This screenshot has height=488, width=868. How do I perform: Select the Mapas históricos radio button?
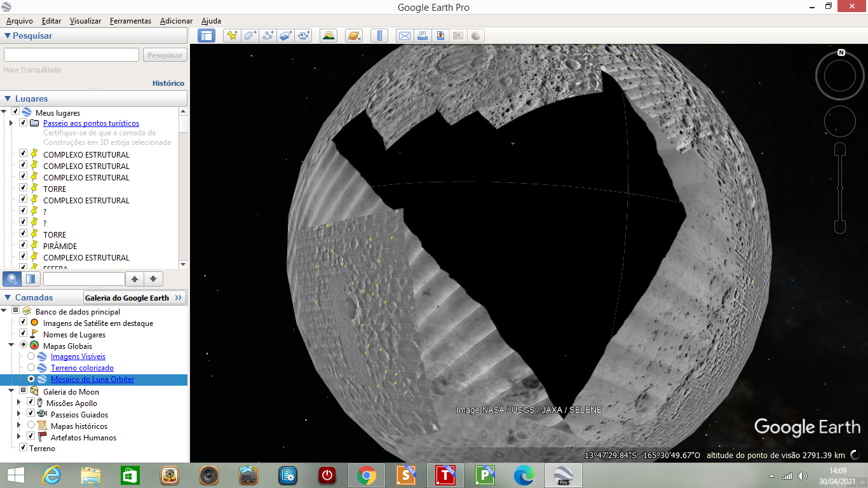coord(31,426)
